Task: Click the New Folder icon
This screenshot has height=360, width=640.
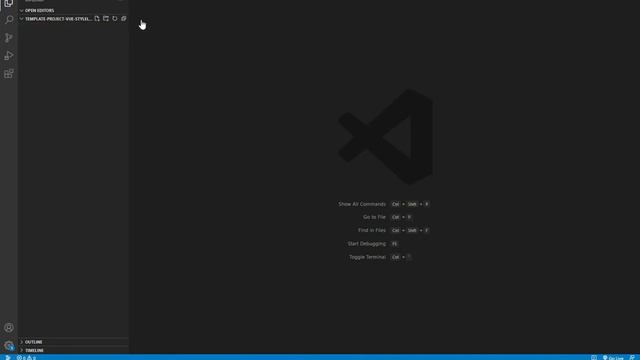Action: tap(106, 19)
